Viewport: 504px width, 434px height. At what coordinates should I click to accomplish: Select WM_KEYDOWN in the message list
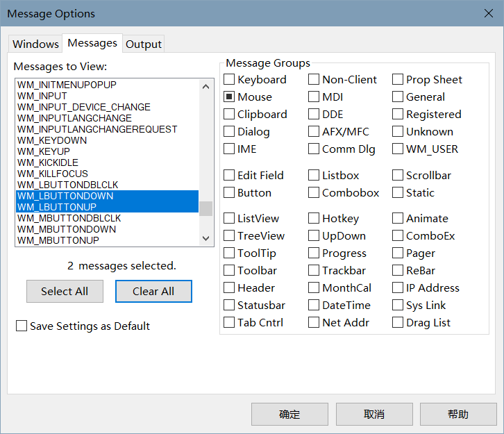(53, 140)
